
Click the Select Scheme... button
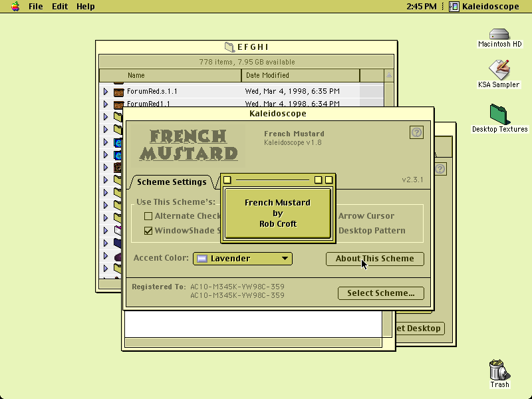(x=380, y=293)
